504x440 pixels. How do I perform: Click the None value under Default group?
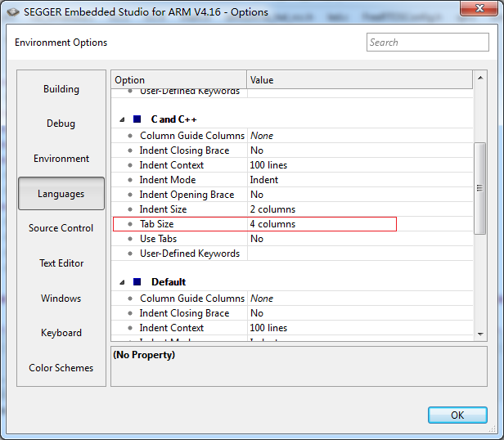[x=262, y=299]
